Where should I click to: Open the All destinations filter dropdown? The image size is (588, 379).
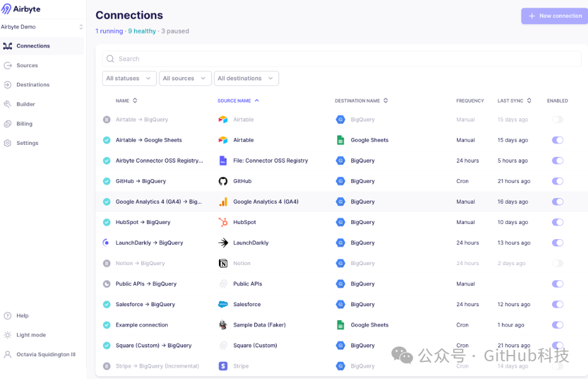(x=246, y=78)
